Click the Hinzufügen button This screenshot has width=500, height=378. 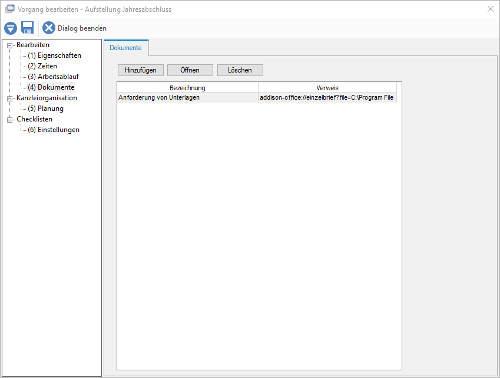click(141, 70)
